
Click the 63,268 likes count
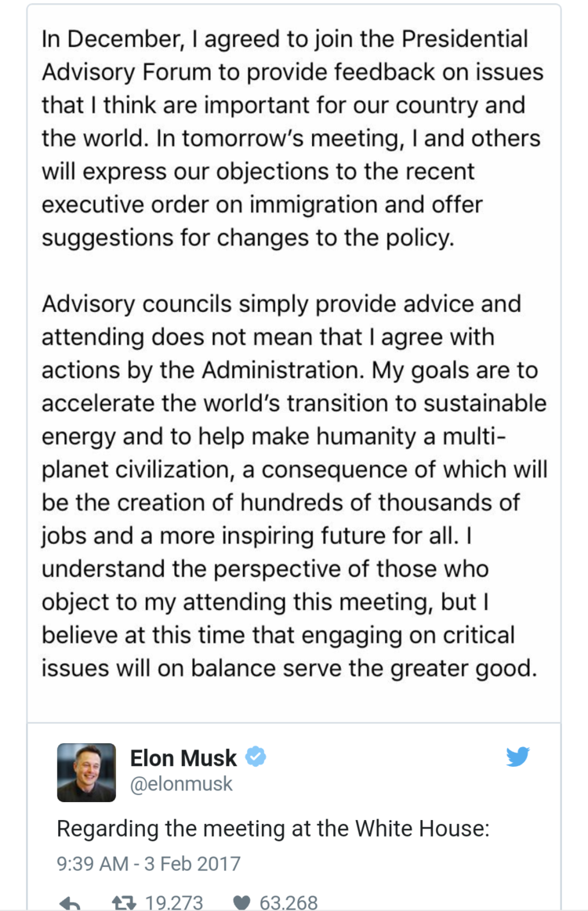point(289,903)
